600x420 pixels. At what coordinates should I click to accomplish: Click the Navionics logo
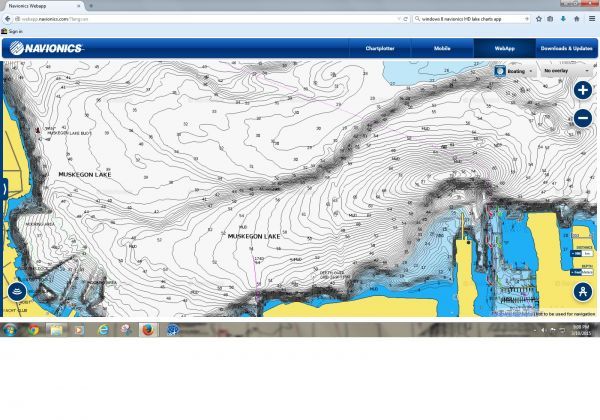[x=44, y=48]
